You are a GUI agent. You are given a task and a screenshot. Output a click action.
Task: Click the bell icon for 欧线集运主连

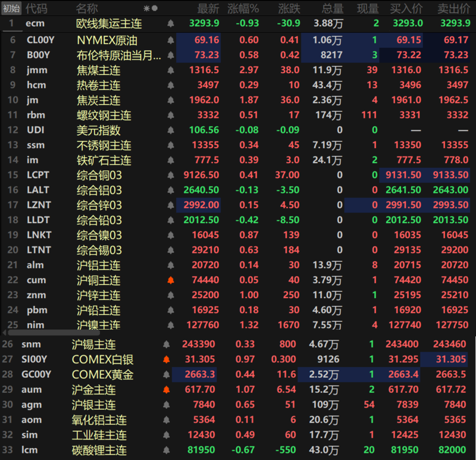[171, 23]
